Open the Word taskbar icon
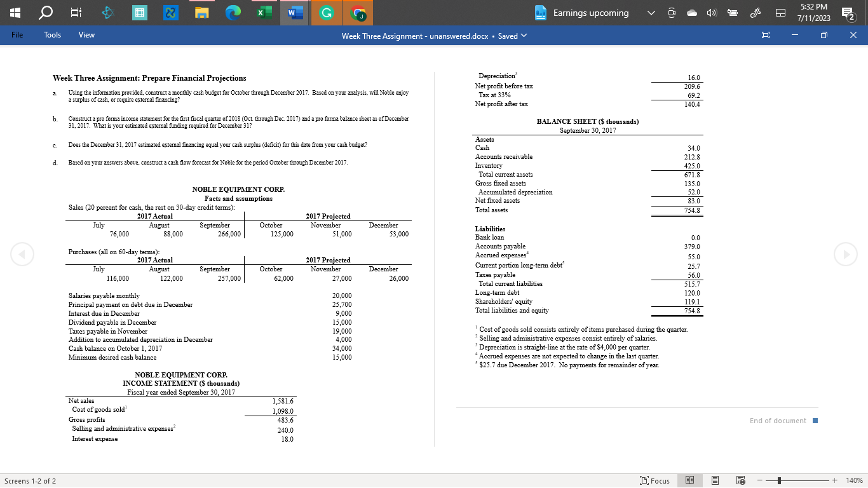This screenshot has height=488, width=868. (295, 13)
